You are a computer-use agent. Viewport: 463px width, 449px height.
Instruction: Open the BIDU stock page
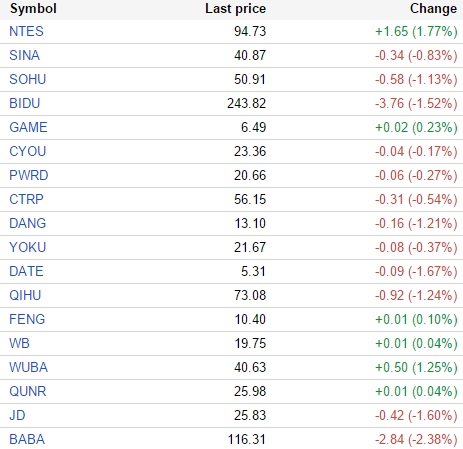[25, 103]
